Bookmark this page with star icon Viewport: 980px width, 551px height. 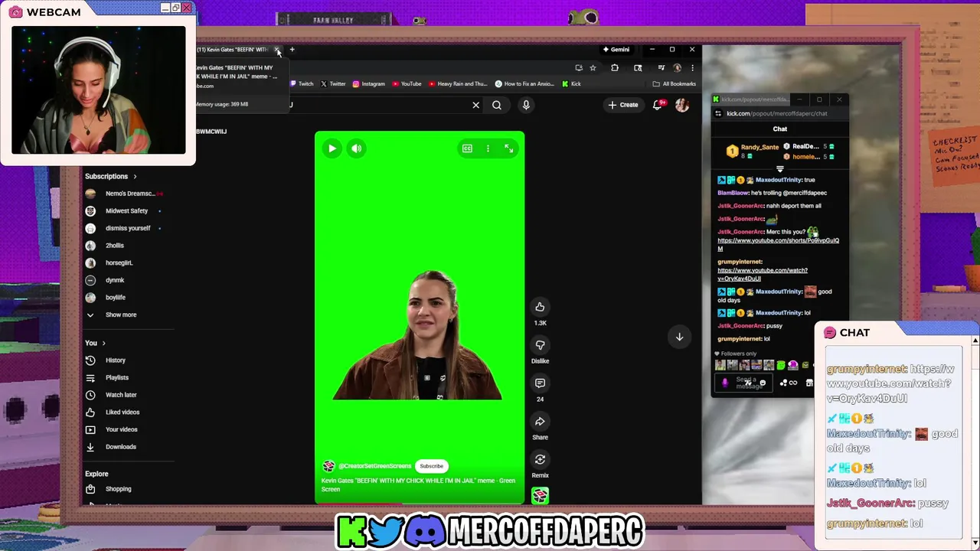[x=593, y=67]
